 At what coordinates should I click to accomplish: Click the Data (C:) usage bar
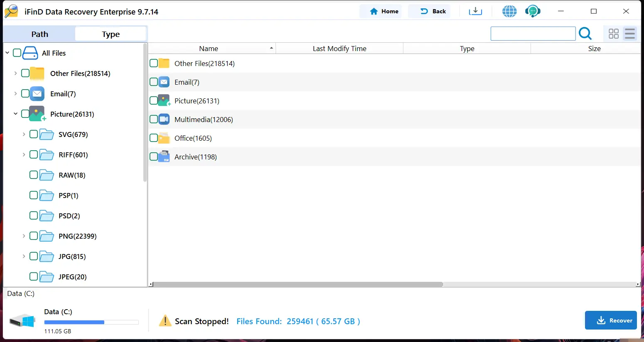point(91,322)
